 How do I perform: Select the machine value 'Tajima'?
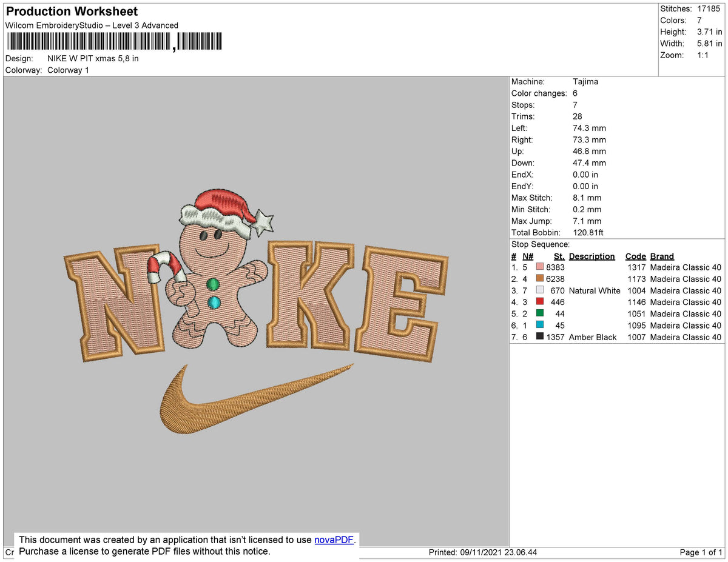585,82
